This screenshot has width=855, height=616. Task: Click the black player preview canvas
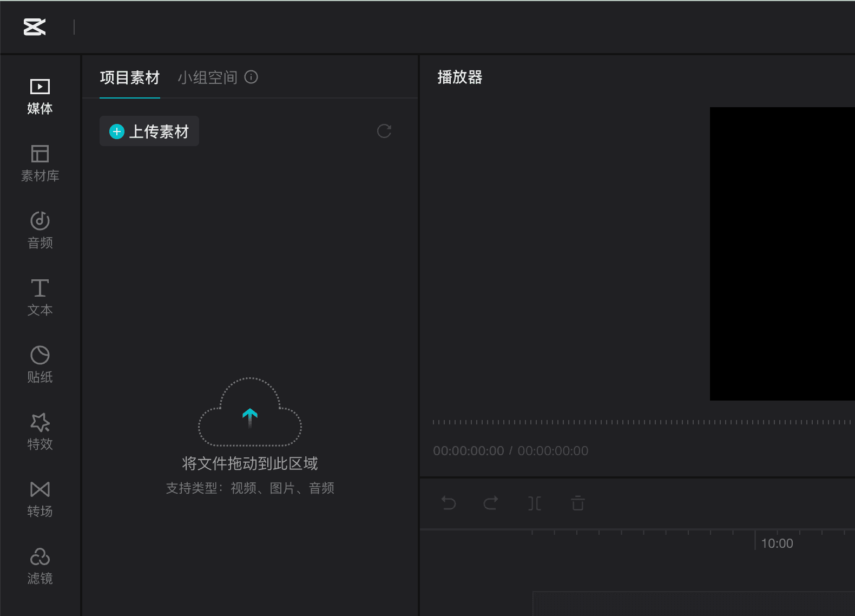(x=782, y=254)
